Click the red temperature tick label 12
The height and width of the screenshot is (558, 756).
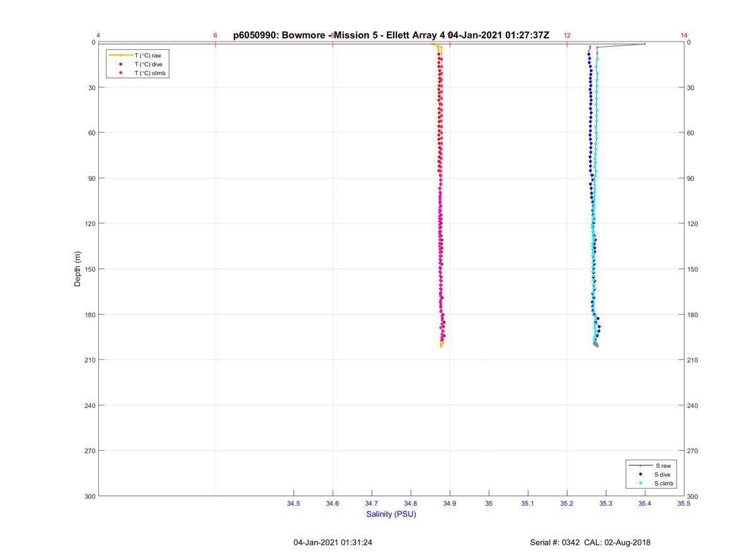coord(567,35)
